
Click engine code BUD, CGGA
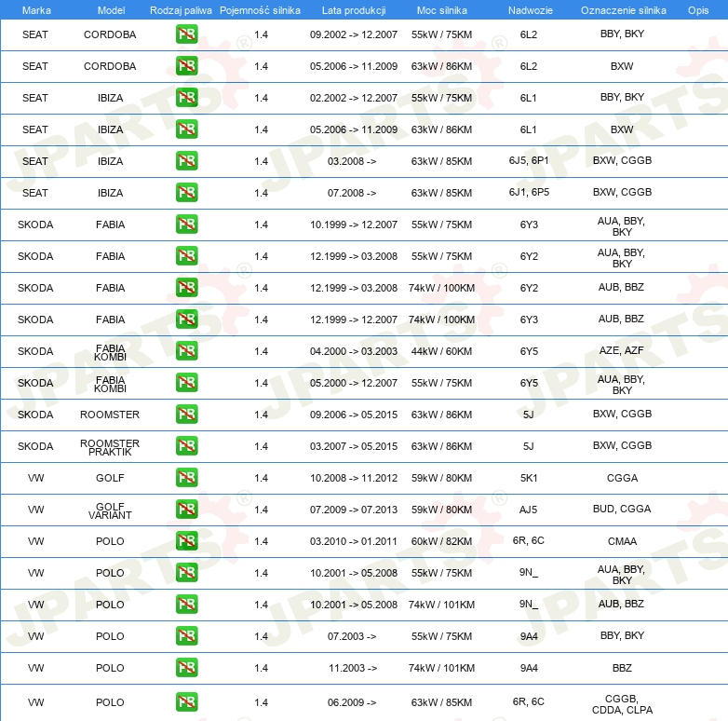[x=622, y=509]
